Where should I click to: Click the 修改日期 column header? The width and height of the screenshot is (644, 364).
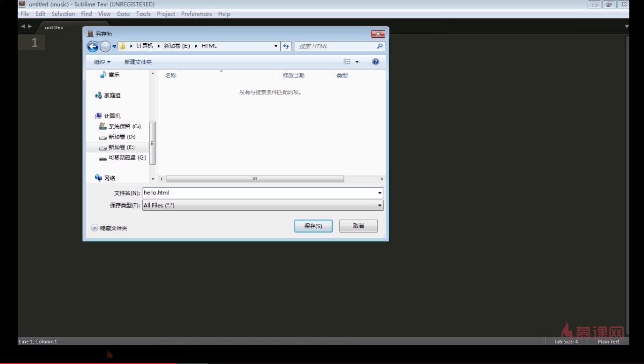click(x=294, y=75)
